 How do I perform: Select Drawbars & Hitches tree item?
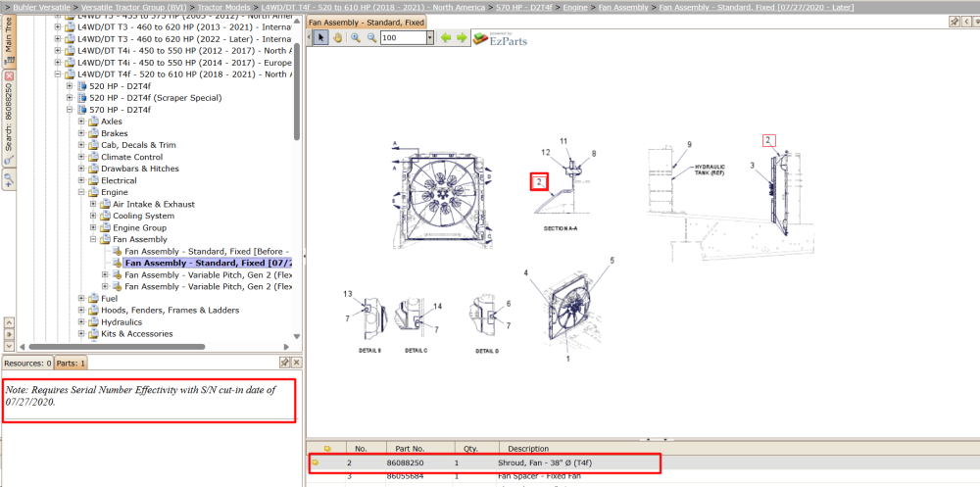(x=140, y=169)
